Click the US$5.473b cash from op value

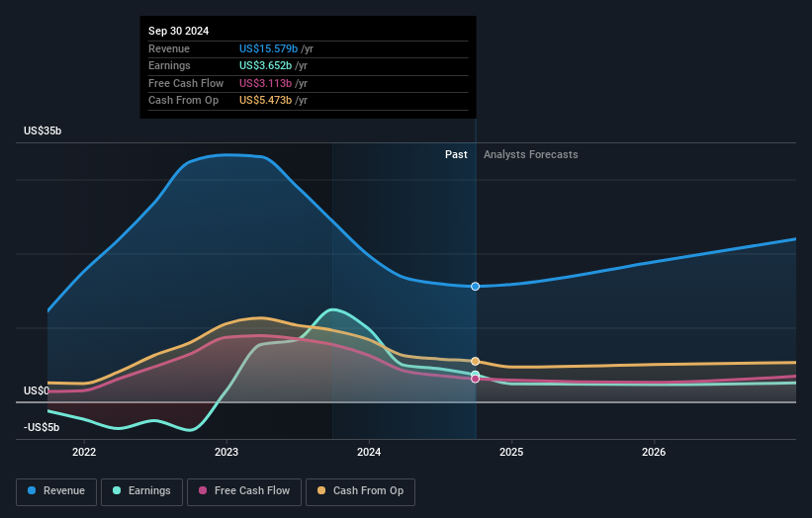pos(265,101)
